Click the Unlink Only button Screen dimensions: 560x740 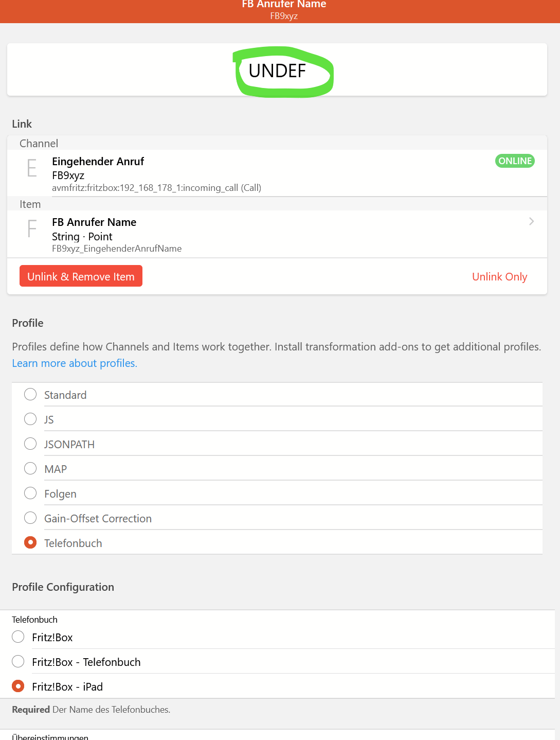coord(499,277)
